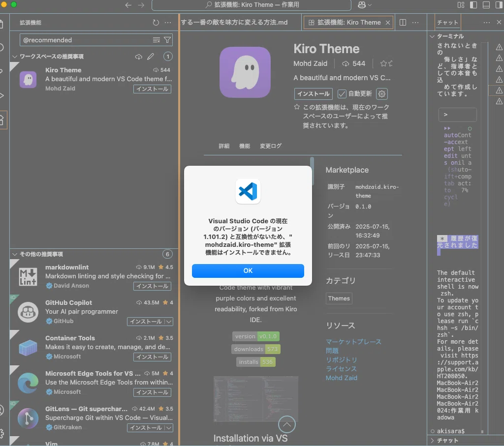Switch to the 詳細 tab
The width and height of the screenshot is (504, 446).
(224, 146)
